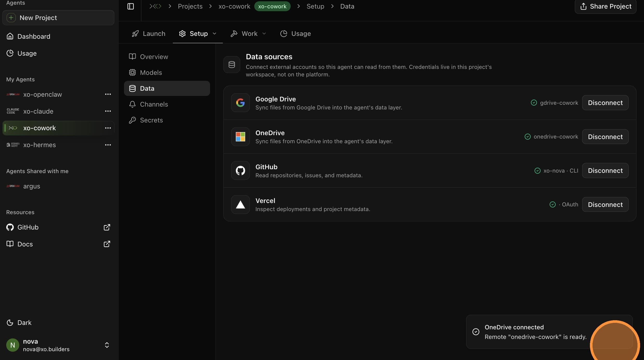Screen dimensions: 644x360
Task: Open more options for xo-openclaw
Action: (108, 94)
